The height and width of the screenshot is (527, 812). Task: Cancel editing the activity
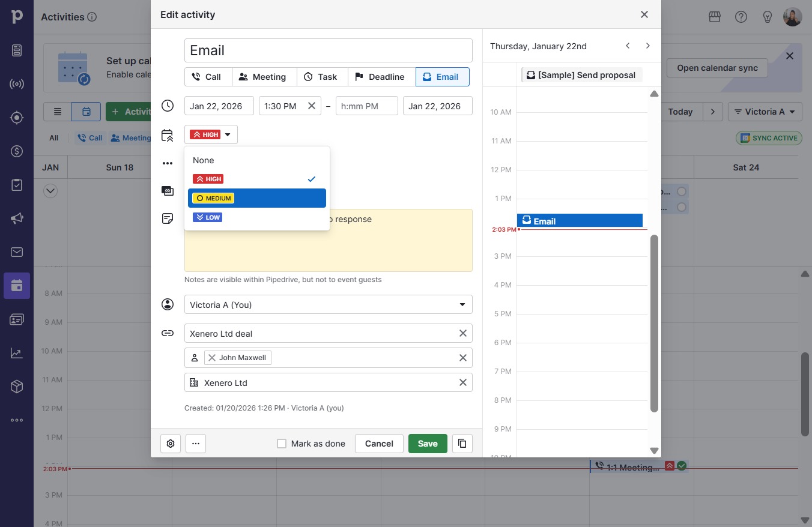379,444
